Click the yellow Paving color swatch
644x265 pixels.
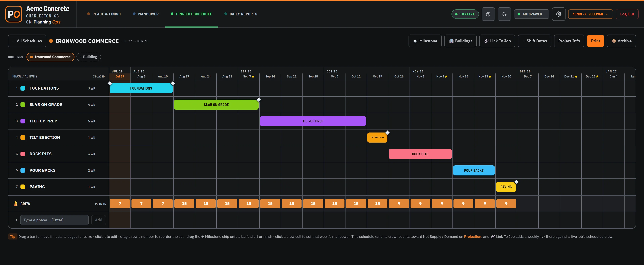(x=23, y=187)
